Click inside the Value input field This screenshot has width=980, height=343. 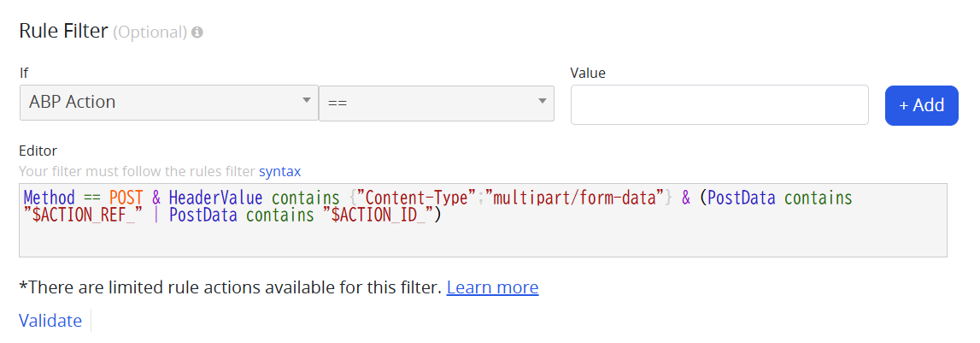click(719, 104)
